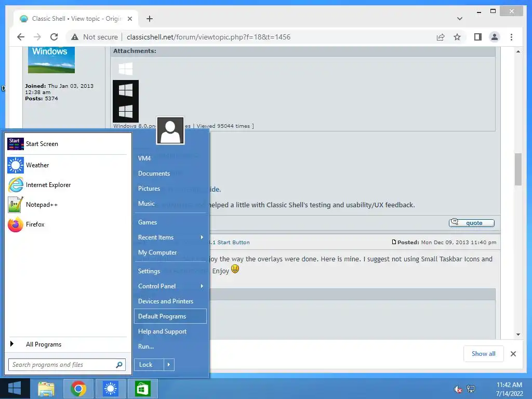The width and height of the screenshot is (532, 399).
Task: Expand All Programs triangle
Action: [x=12, y=344]
